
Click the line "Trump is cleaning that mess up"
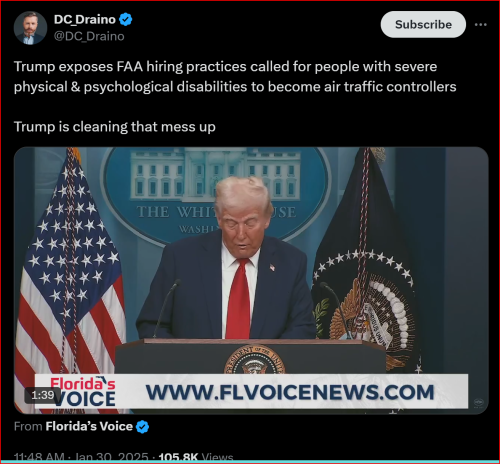click(x=115, y=127)
